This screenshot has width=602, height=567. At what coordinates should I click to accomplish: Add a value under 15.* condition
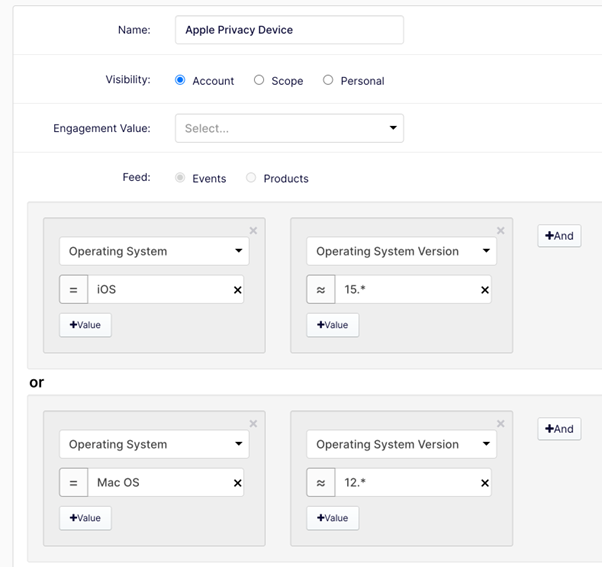pyautogui.click(x=332, y=325)
